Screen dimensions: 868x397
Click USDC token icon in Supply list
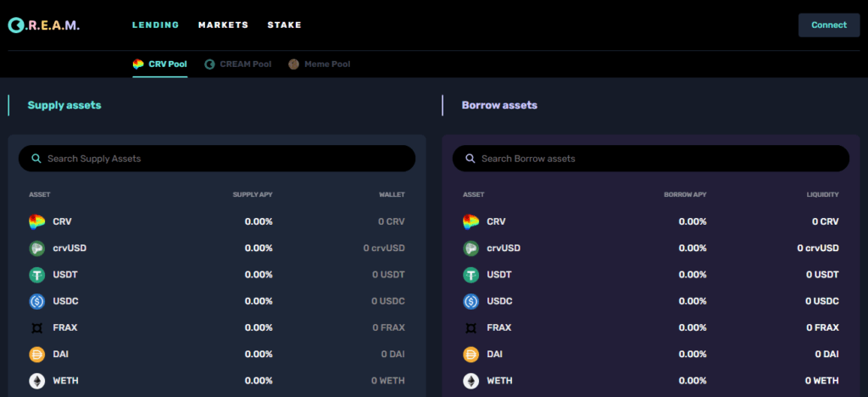tap(37, 301)
